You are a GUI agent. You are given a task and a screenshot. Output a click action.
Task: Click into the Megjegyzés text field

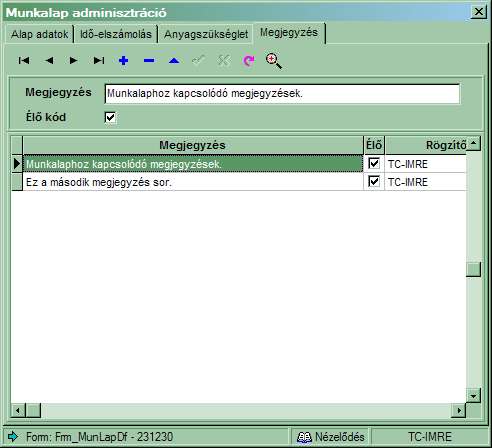pyautogui.click(x=282, y=94)
